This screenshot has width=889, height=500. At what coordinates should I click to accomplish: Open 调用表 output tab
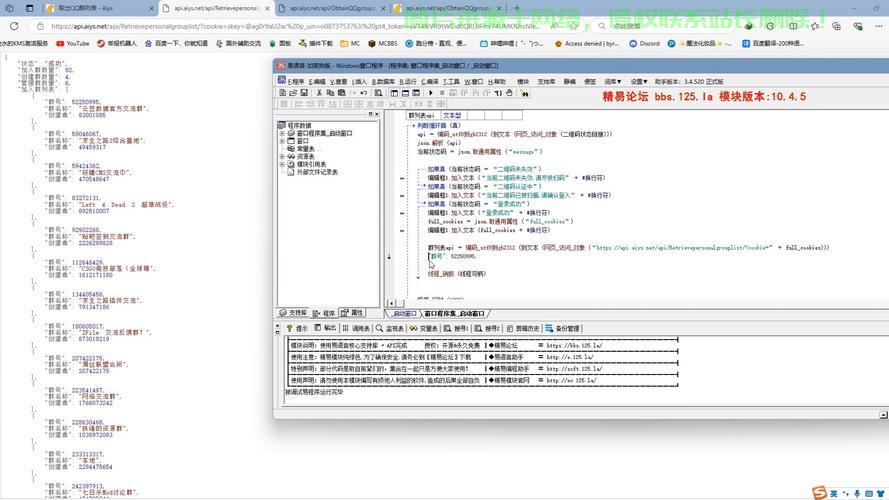tap(356, 328)
